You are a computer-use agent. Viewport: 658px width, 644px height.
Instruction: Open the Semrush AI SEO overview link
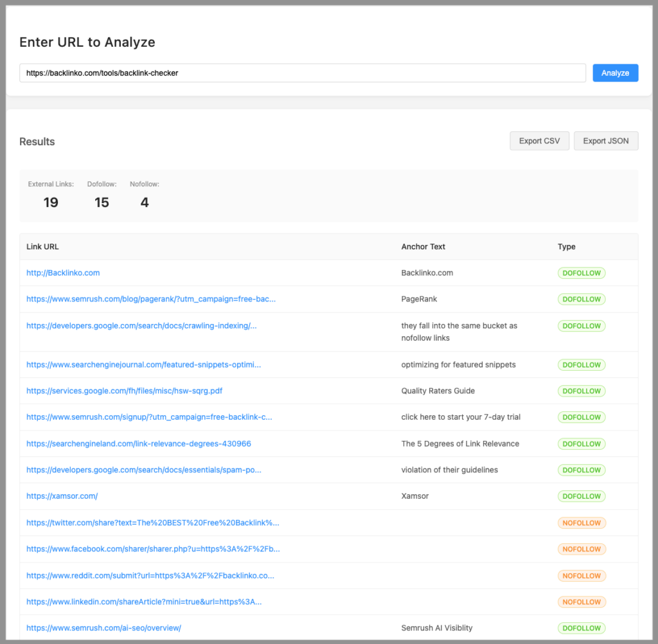[x=103, y=628]
